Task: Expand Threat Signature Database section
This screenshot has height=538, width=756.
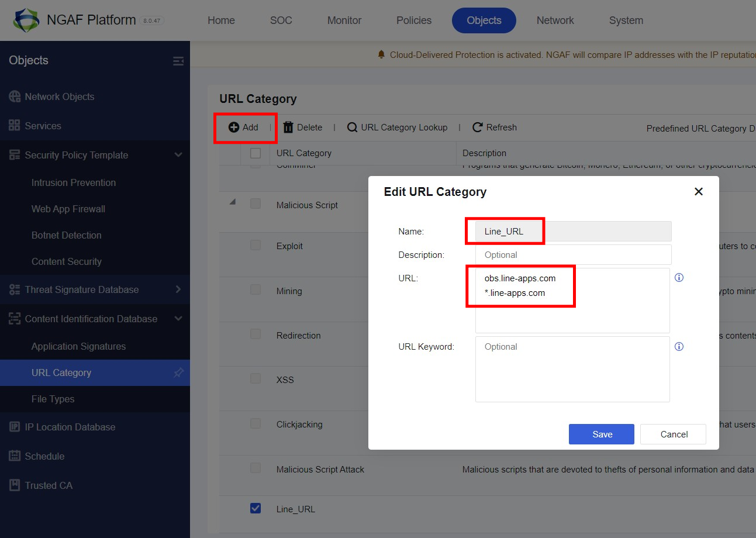Action: tap(178, 289)
